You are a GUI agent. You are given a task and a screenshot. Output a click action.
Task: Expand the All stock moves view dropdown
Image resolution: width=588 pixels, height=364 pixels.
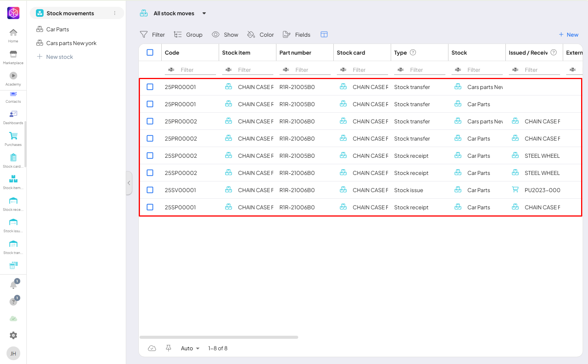click(204, 13)
